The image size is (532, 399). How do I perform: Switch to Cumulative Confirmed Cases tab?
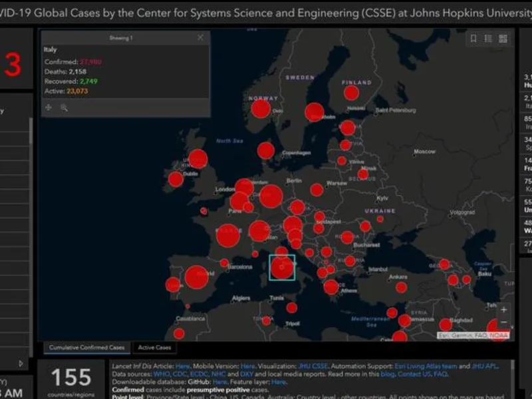click(x=87, y=348)
